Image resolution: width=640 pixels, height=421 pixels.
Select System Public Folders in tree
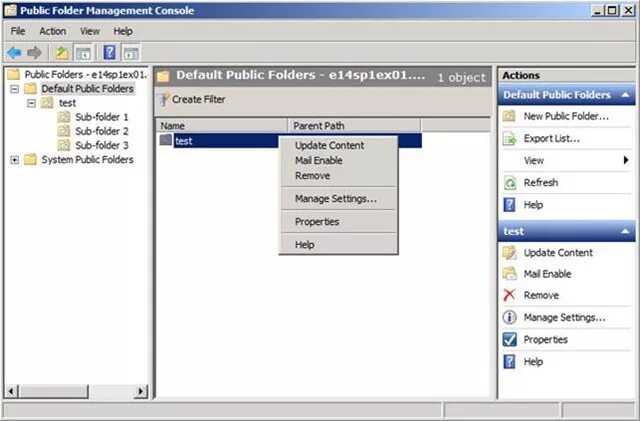tap(87, 160)
